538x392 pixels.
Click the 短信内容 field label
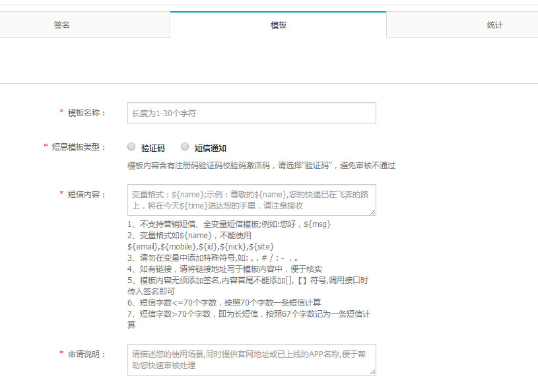86,194
